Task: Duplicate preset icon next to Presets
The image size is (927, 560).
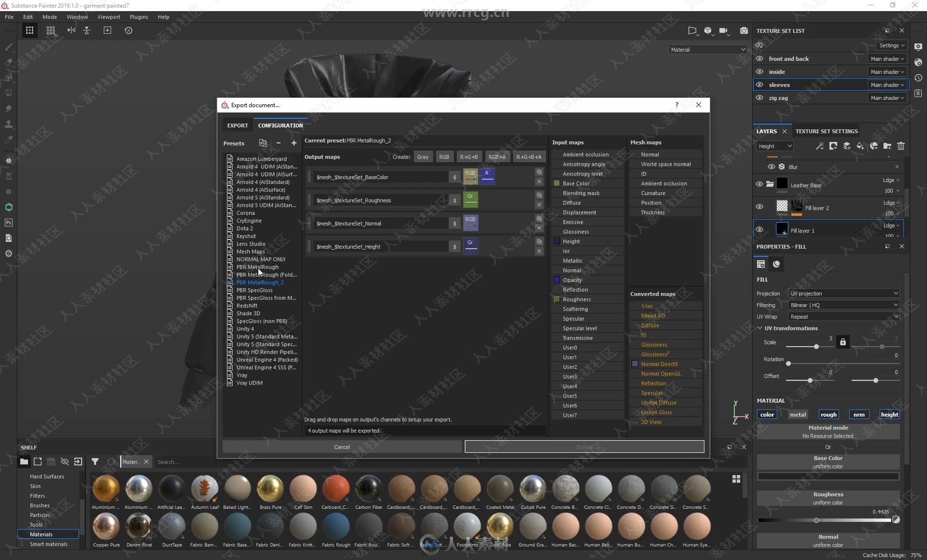Action: [263, 143]
